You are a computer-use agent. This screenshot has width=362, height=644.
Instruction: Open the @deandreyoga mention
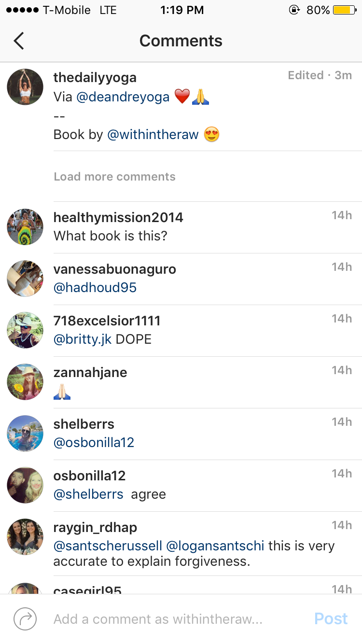123,97
